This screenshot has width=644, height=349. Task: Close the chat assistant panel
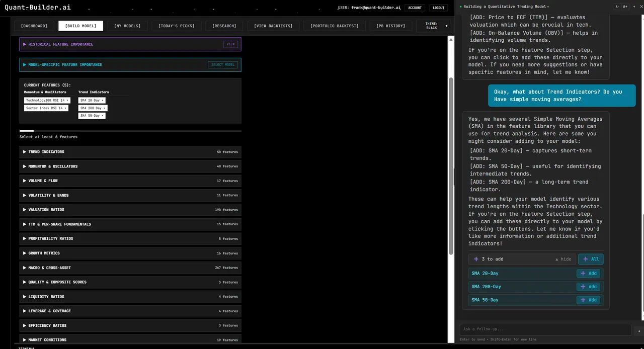click(640, 7)
